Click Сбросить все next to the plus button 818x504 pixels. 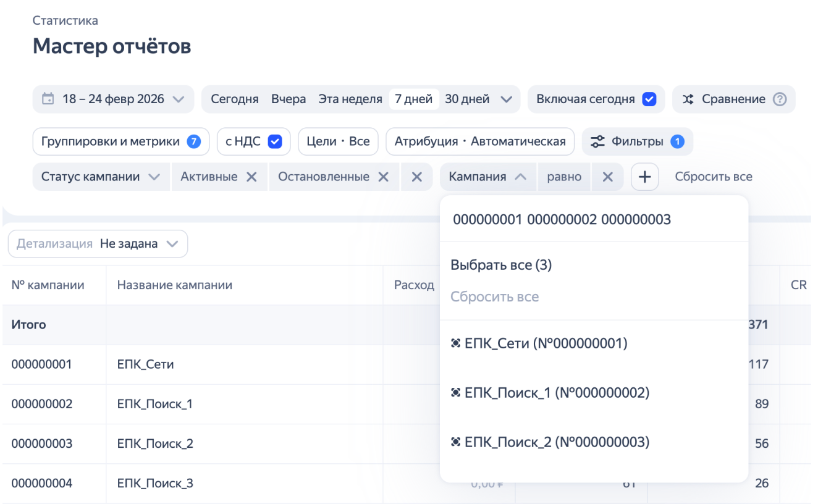tap(714, 177)
